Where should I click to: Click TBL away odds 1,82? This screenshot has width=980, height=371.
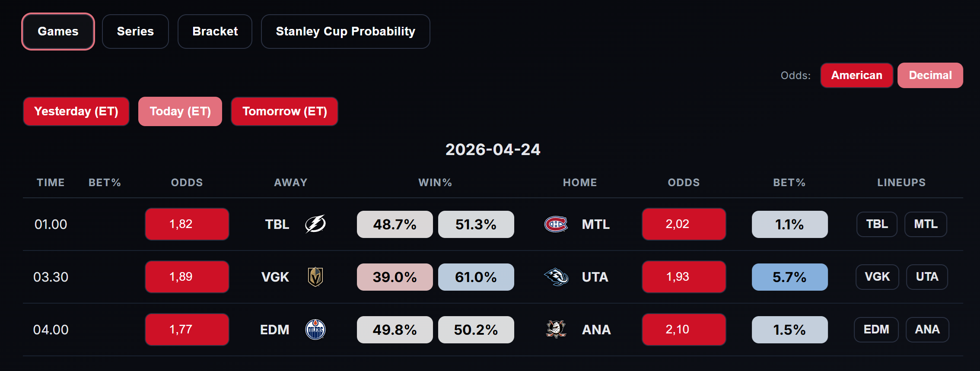(187, 224)
